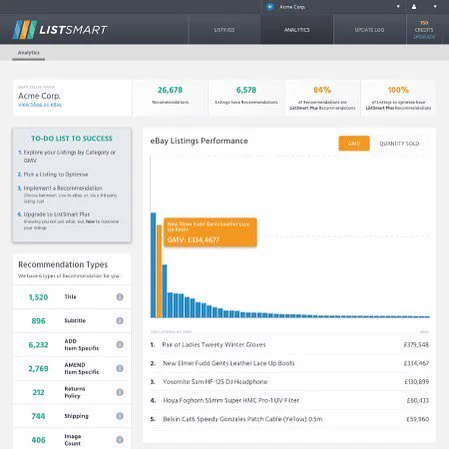
Task: Click the £379,548 GMV value
Action: [x=416, y=345]
